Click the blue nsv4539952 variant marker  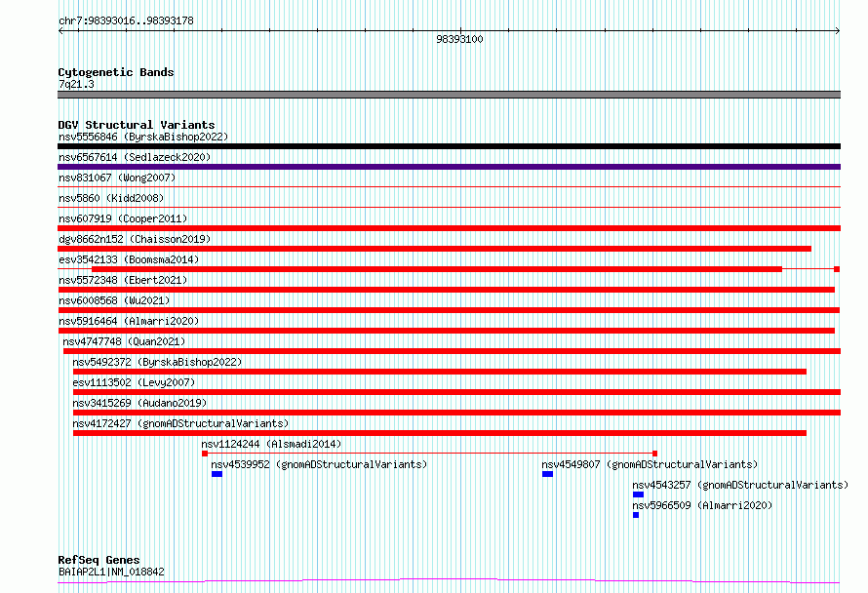tap(217, 474)
